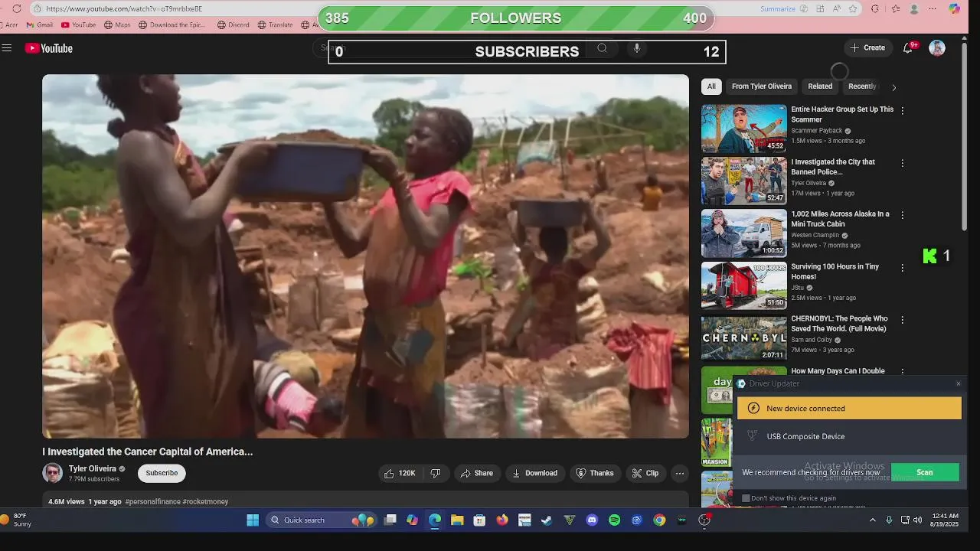Viewport: 980px width, 551px height.
Task: Open Entire Hacker Group Set Up title
Action: [842, 114]
